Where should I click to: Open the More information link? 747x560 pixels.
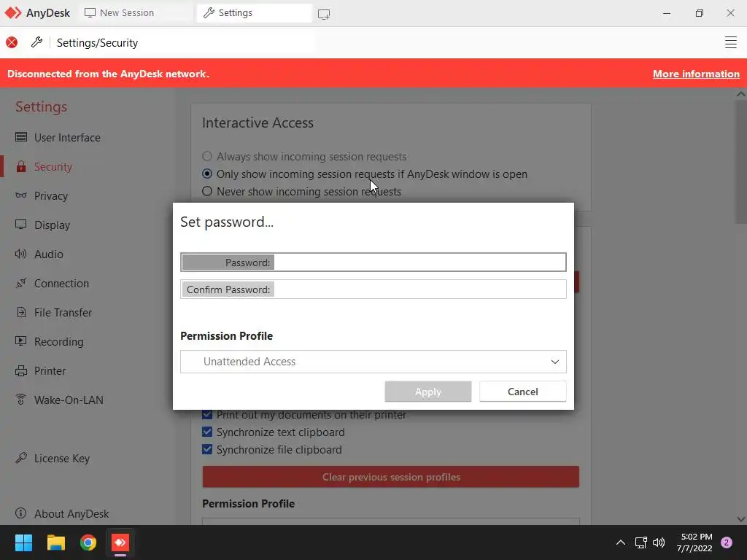[696, 74]
